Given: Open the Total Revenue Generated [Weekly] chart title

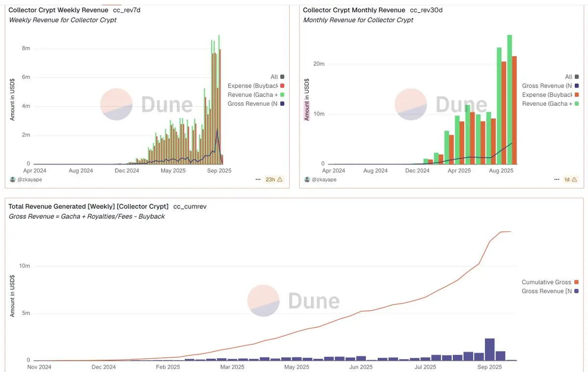Looking at the screenshot, I should [89, 207].
